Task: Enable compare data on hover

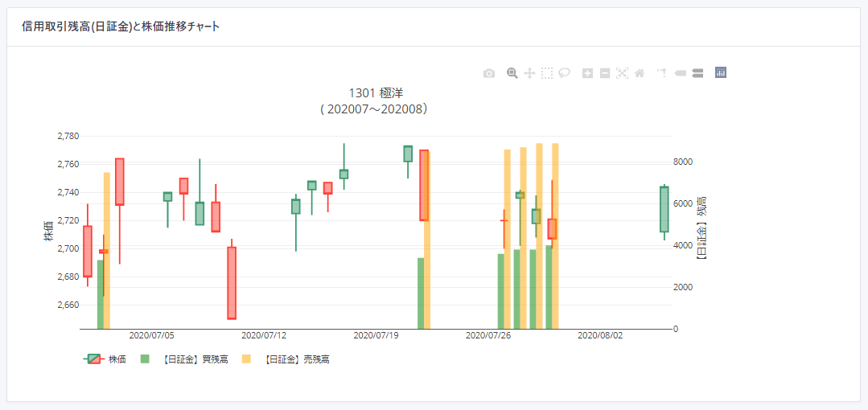Action: coord(697,73)
